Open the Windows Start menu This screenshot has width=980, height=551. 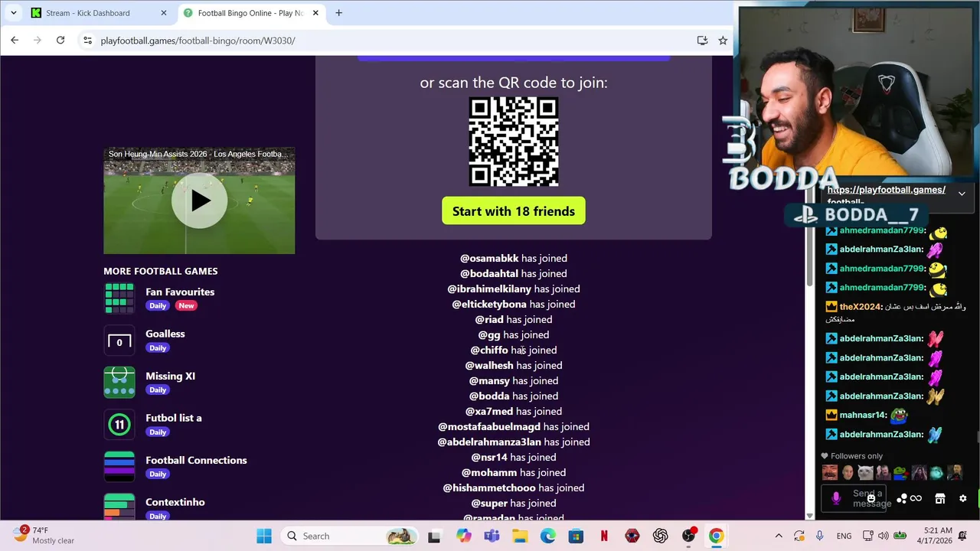click(264, 536)
